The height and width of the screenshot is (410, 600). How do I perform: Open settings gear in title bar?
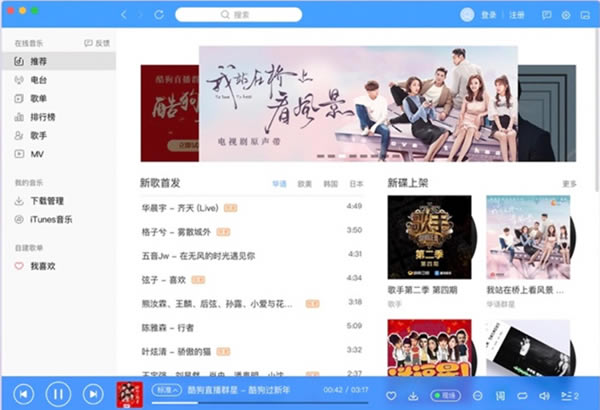pyautogui.click(x=566, y=15)
